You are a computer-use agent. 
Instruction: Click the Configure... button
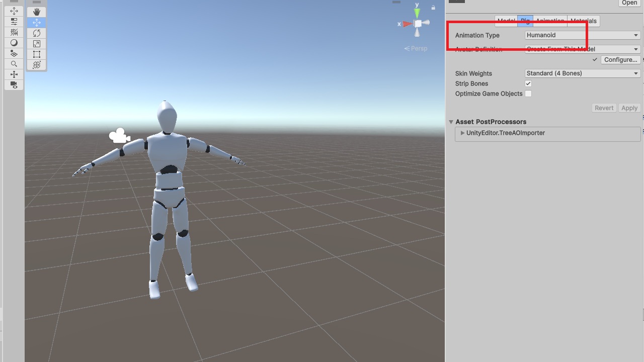(x=620, y=59)
